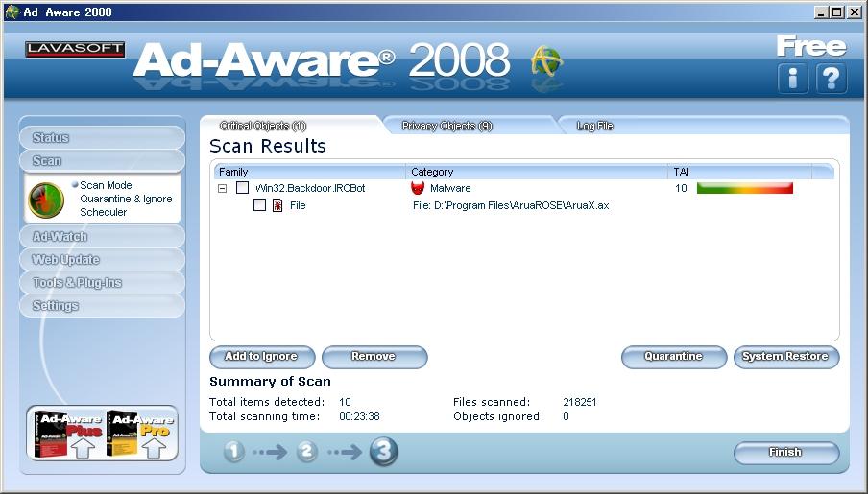
Task: Click the 'Total items detected:' value 10
Action: [345, 402]
